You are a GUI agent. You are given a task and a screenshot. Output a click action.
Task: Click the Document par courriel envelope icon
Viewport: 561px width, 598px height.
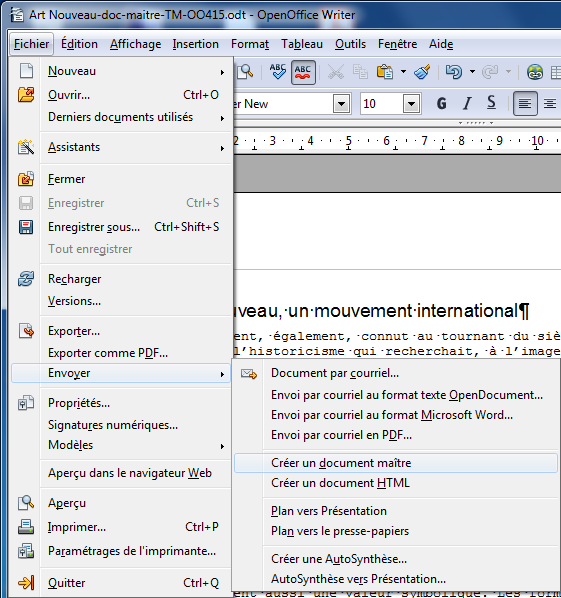click(249, 374)
